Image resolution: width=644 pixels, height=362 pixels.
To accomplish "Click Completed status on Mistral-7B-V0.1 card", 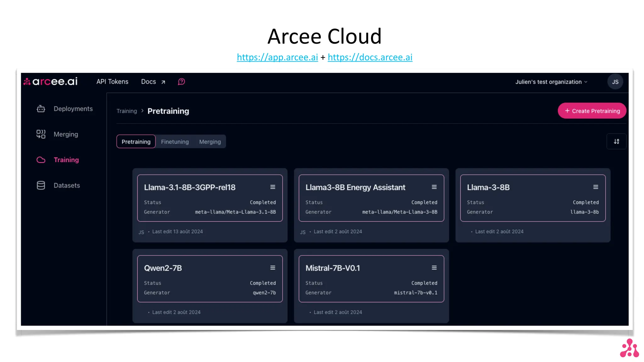I will (x=424, y=283).
